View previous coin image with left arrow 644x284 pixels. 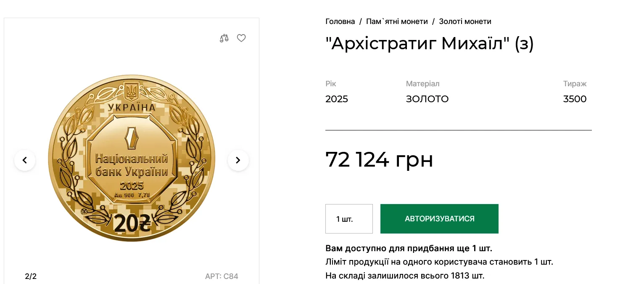(x=25, y=160)
